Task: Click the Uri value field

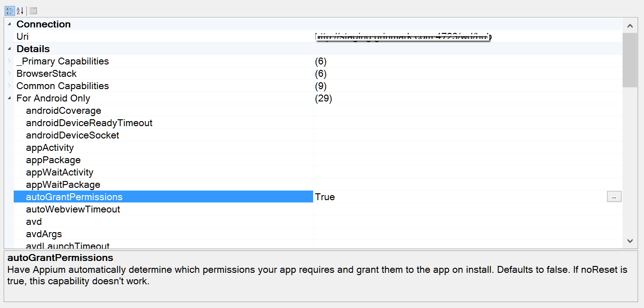Action: (456, 37)
